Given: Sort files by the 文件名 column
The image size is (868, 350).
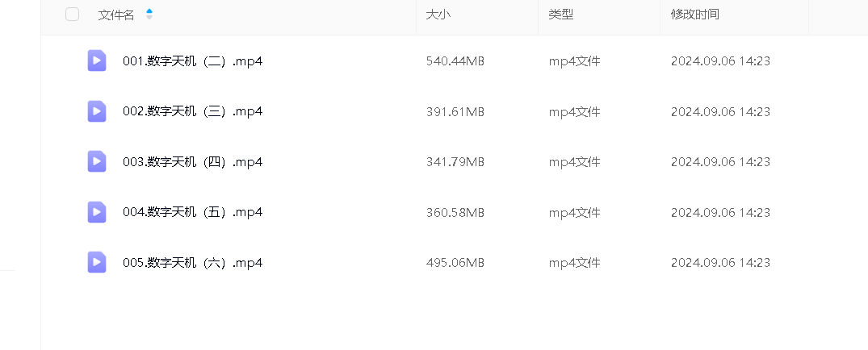Looking at the screenshot, I should coord(116,15).
